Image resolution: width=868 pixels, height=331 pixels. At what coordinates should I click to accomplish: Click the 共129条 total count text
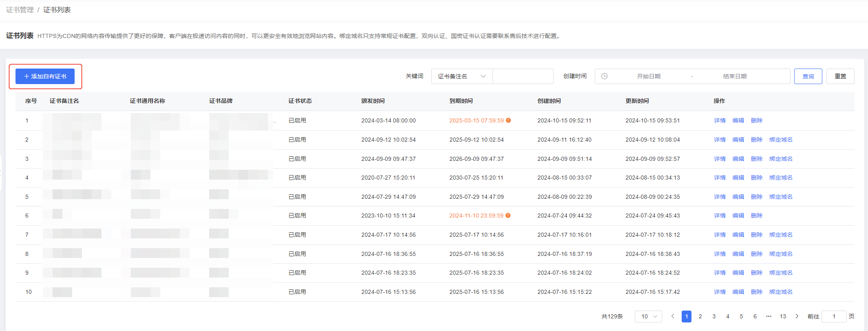point(612,316)
